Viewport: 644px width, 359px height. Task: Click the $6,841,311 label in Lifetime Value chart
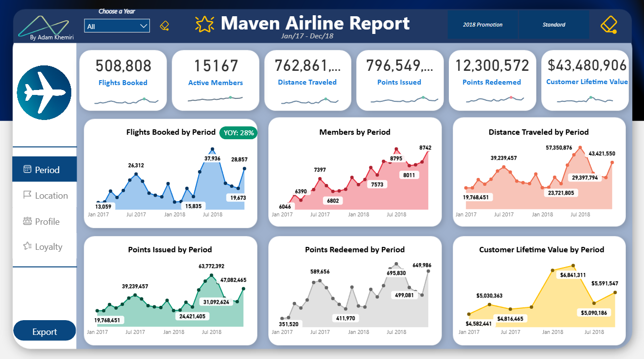tap(573, 275)
